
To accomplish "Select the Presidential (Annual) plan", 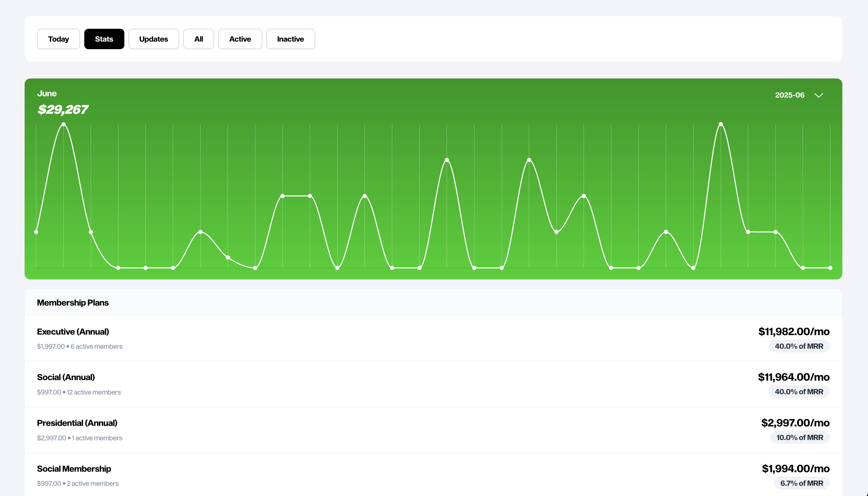I will click(x=77, y=423).
